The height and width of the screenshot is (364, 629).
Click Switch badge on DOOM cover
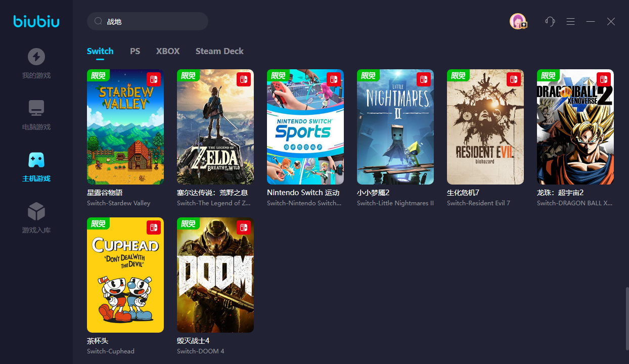244,227
